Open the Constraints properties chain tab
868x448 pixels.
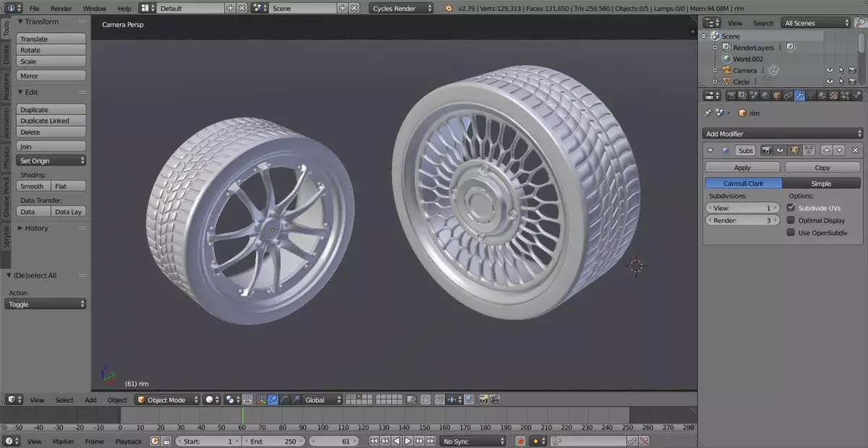tap(788, 95)
